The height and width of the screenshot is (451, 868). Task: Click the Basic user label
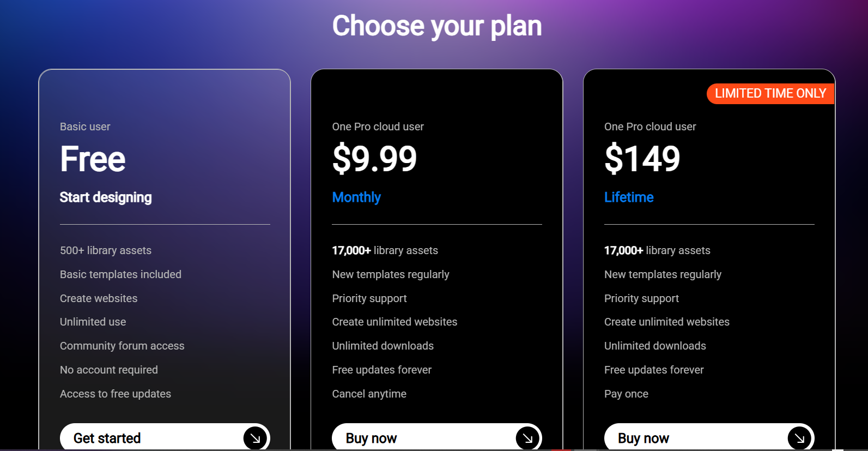[85, 127]
